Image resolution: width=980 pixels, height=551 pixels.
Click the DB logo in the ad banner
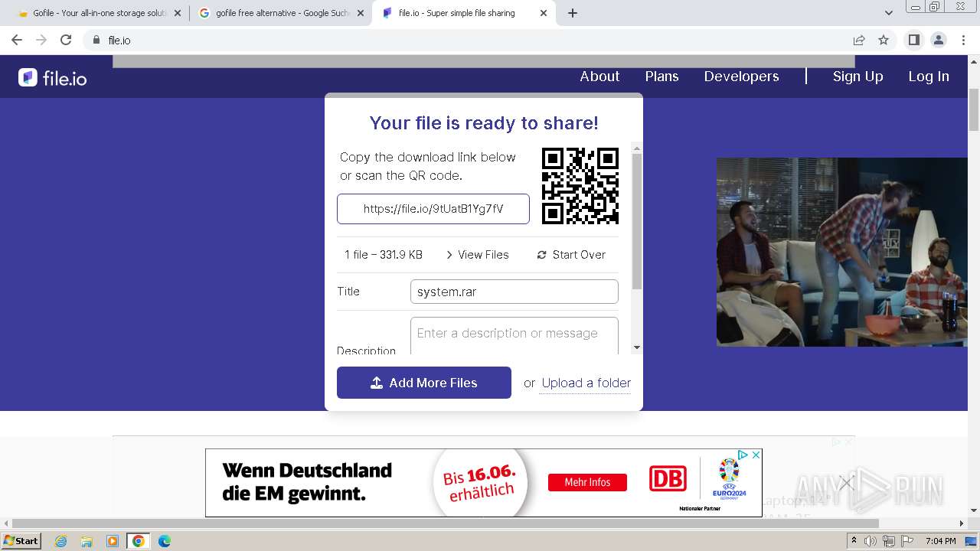668,479
